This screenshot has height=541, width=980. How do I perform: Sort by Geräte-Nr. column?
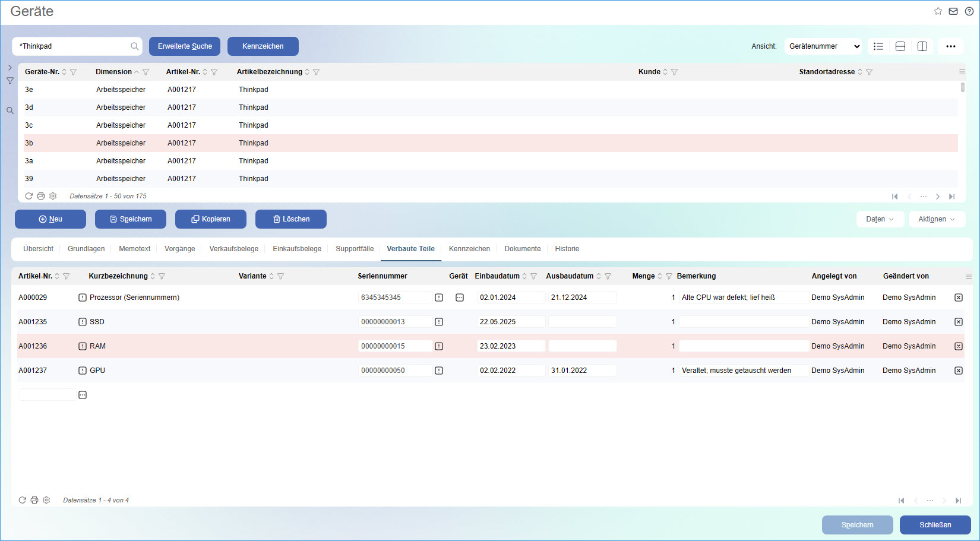64,72
